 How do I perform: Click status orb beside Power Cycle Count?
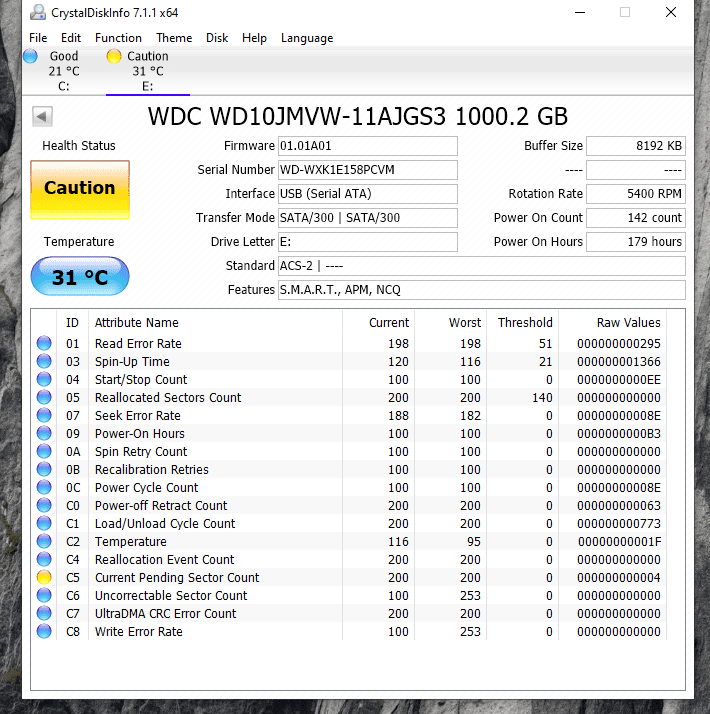44,487
